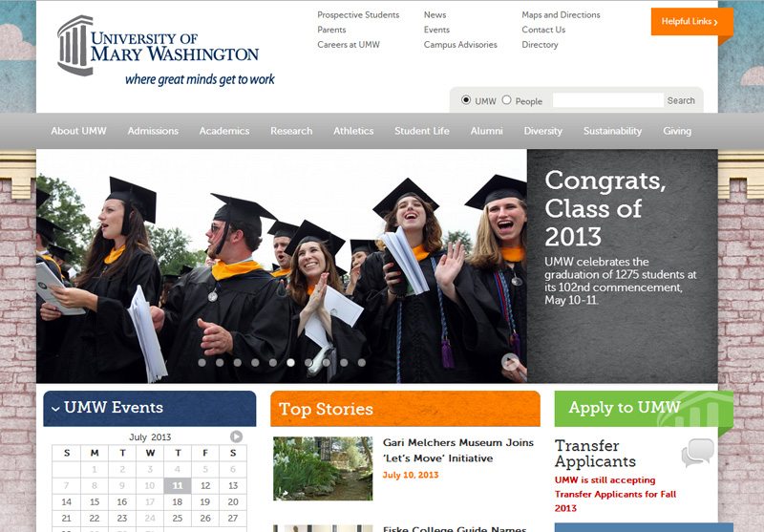Image resolution: width=764 pixels, height=532 pixels.
Task: Select July 12 on the calendar
Action: pos(205,486)
